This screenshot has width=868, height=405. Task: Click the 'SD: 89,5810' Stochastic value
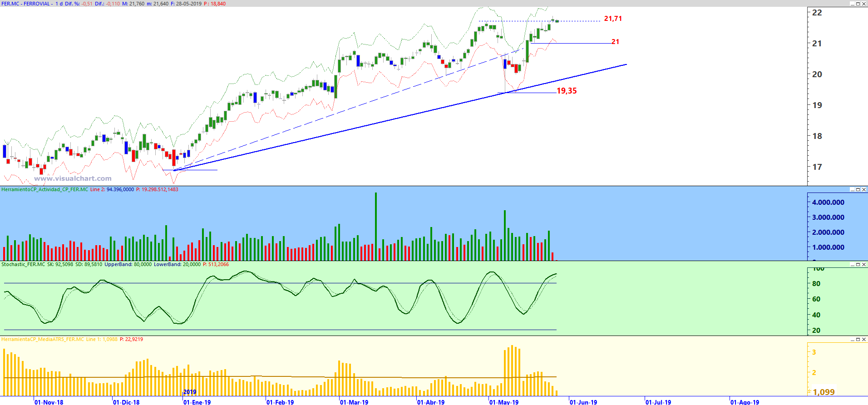[x=89, y=264]
